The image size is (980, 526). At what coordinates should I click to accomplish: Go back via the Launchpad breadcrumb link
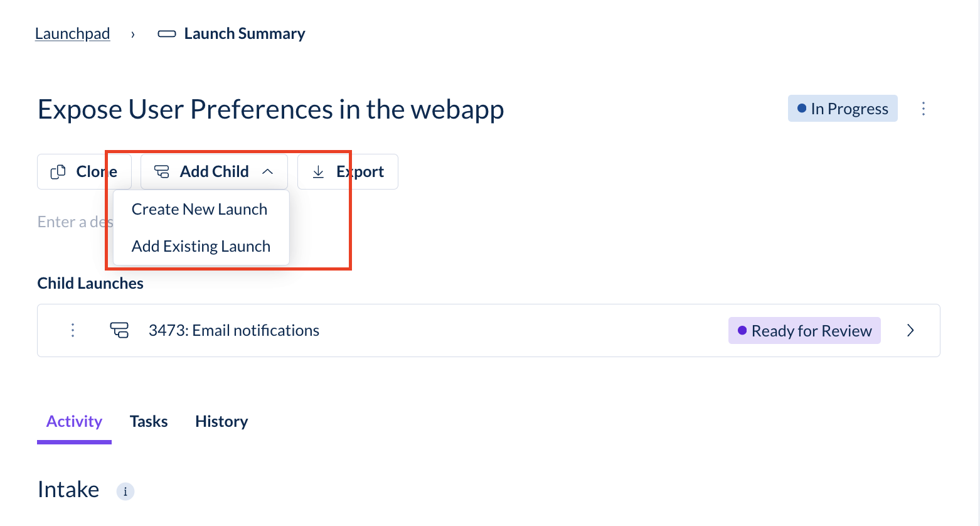tap(73, 34)
